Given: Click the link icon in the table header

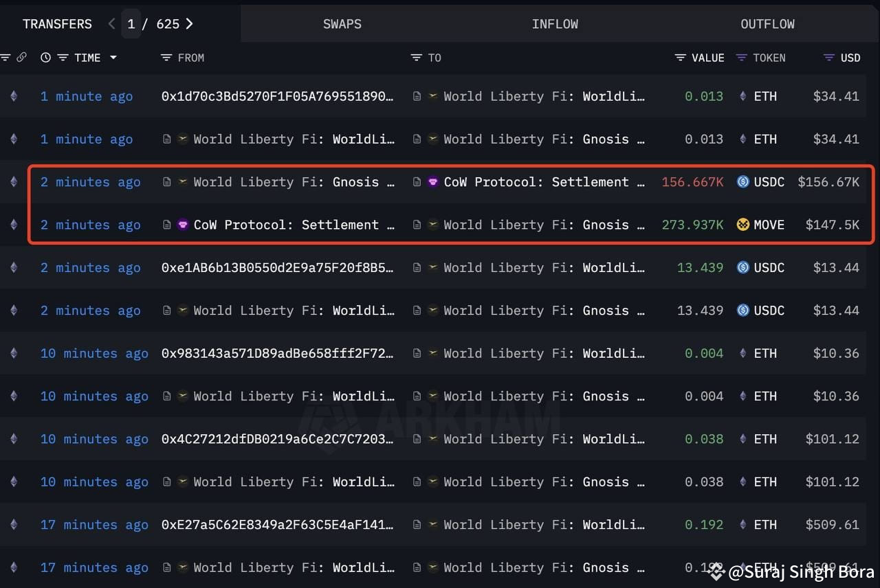Looking at the screenshot, I should click(x=21, y=58).
